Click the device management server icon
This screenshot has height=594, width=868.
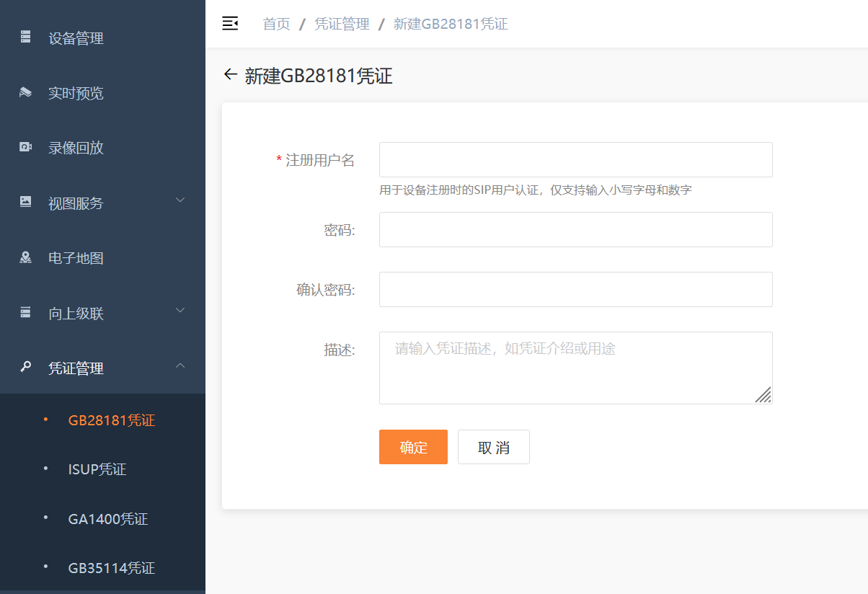tap(26, 37)
